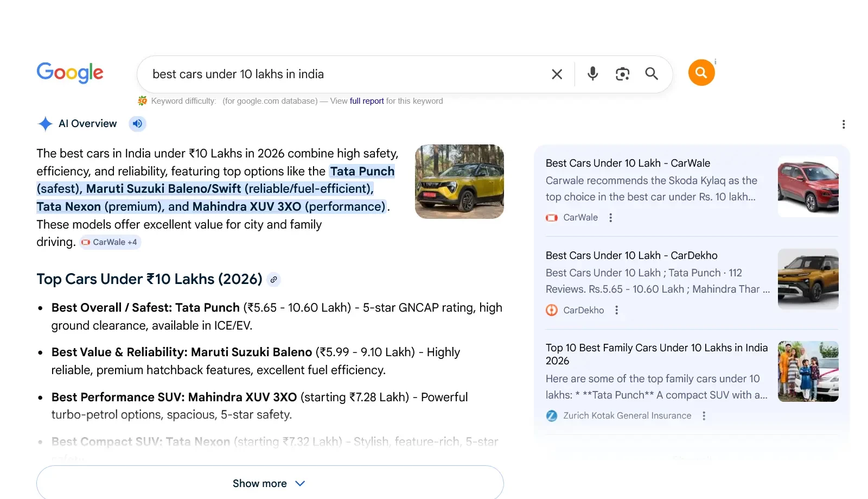Copy link icon beside Top Cars heading
Screen dimensions: 868x499
(274, 280)
